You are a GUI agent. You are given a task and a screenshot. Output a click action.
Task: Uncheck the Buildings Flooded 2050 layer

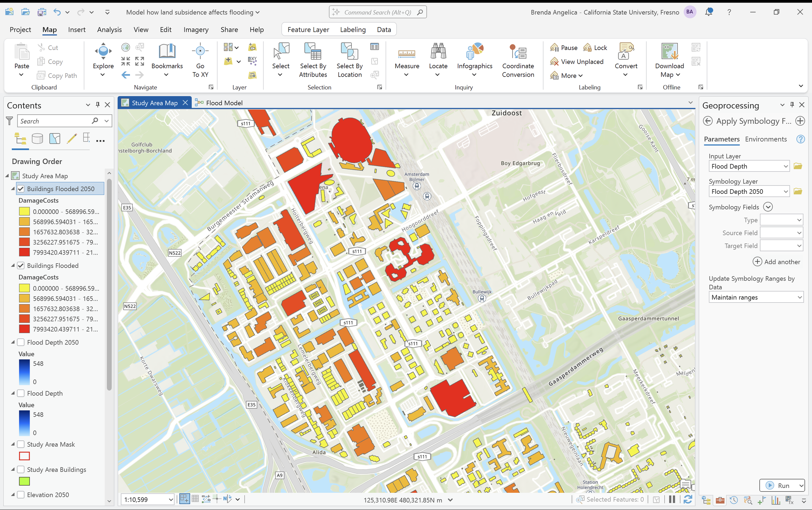click(21, 189)
